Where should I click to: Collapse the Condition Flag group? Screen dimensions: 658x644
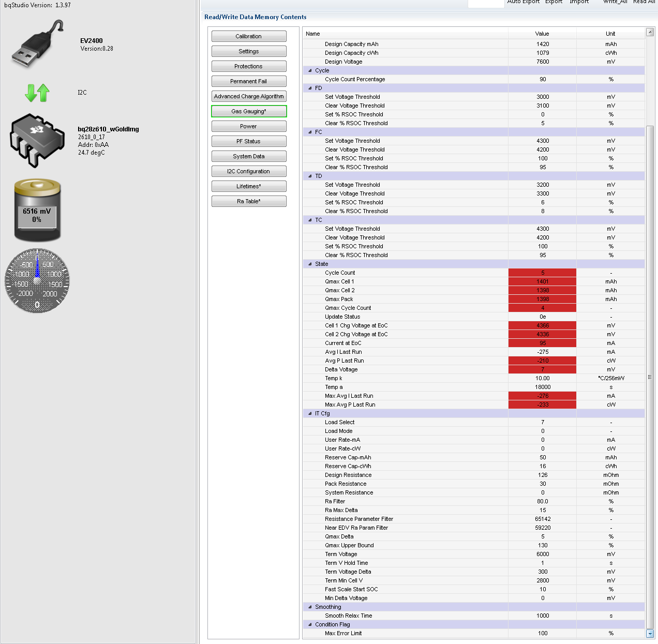[x=310, y=624]
